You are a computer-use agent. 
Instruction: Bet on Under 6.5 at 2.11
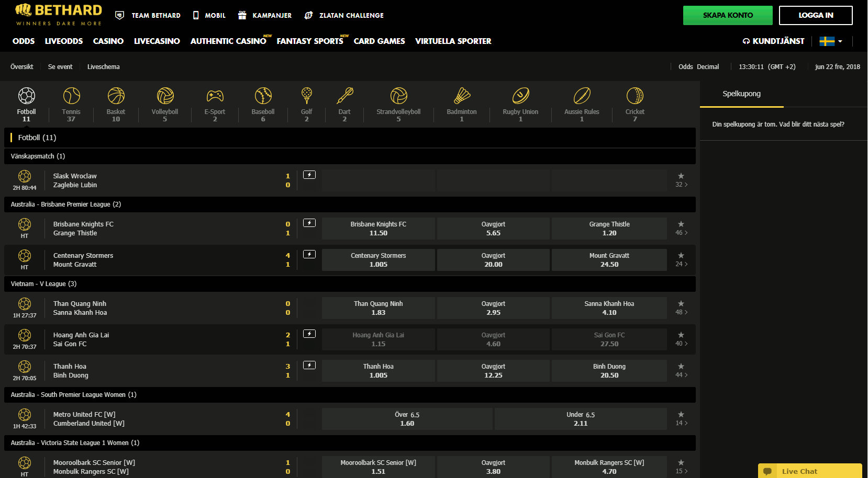(581, 419)
